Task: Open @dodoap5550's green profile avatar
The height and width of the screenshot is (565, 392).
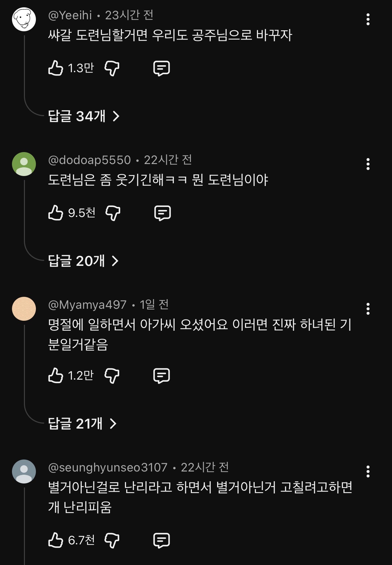Action: pyautogui.click(x=24, y=164)
